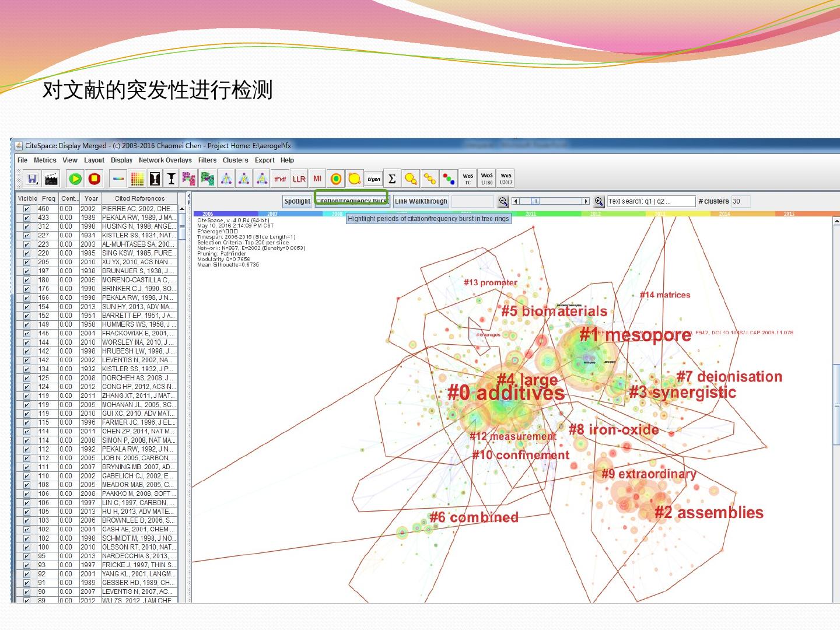
Task: Click the red-green-blue dots icon
Action: pos(449,178)
